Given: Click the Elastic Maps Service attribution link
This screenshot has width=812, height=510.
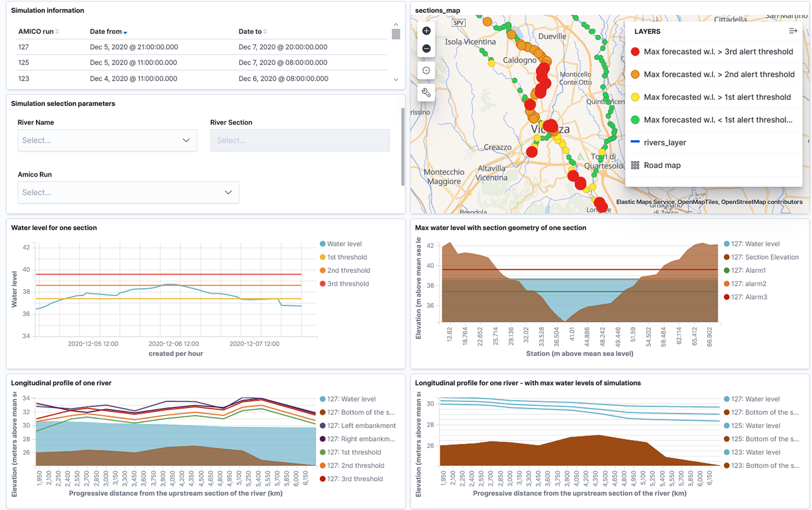Looking at the screenshot, I should click(645, 202).
